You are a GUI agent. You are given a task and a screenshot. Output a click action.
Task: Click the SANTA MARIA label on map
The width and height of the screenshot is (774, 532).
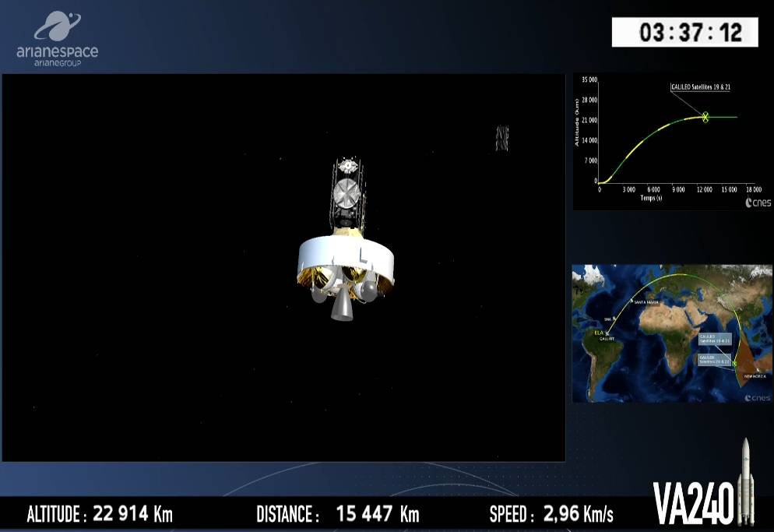(x=646, y=302)
